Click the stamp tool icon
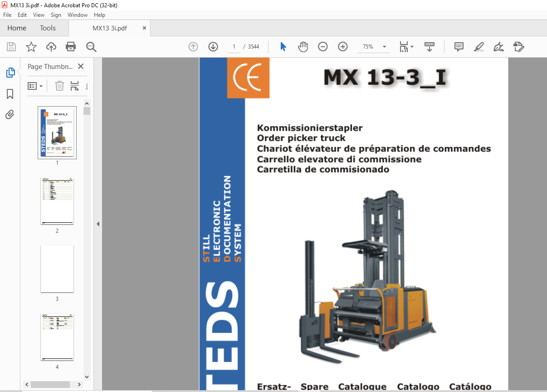 (519, 47)
